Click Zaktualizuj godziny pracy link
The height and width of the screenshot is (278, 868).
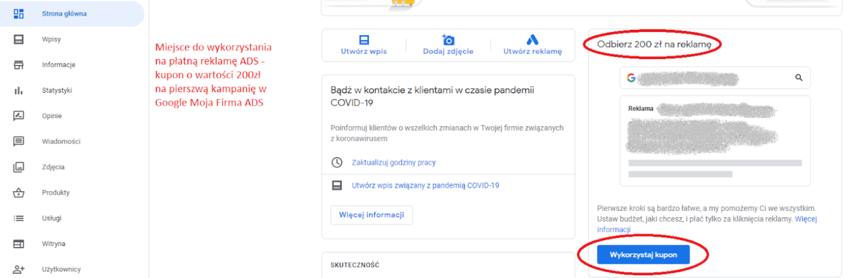[394, 163]
